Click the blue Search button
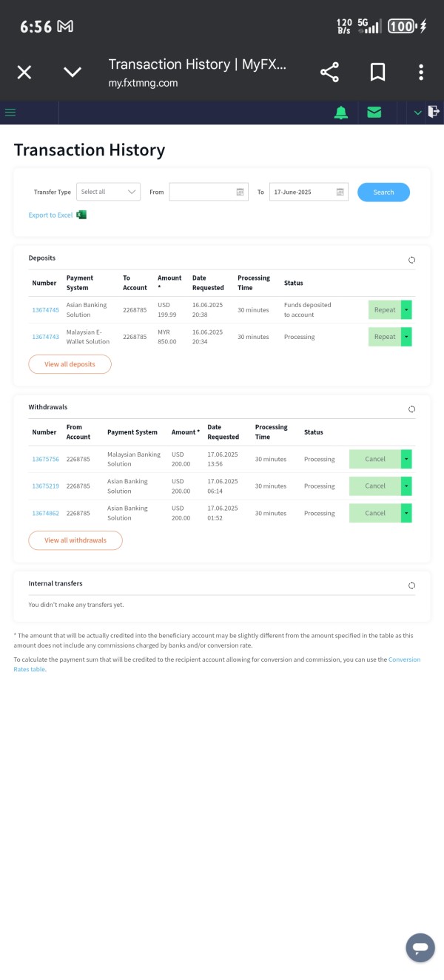Viewport: 444px width, 980px height. pos(383,192)
